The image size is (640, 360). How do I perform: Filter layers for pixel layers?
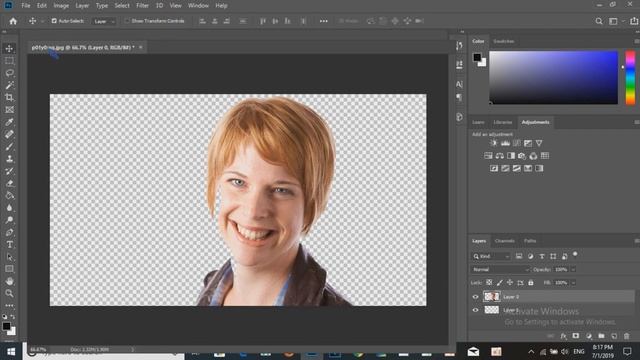pyautogui.click(x=519, y=256)
